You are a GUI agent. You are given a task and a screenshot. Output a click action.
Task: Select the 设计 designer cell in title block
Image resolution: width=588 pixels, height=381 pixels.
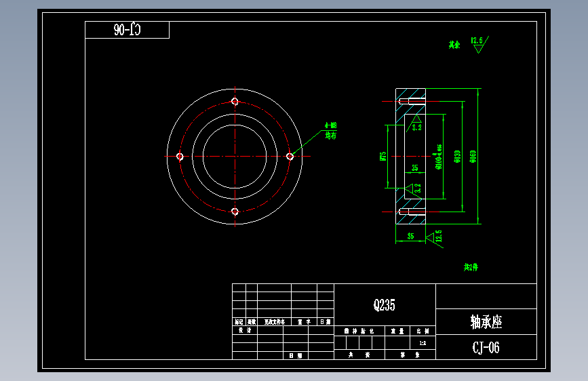[x=245, y=330]
